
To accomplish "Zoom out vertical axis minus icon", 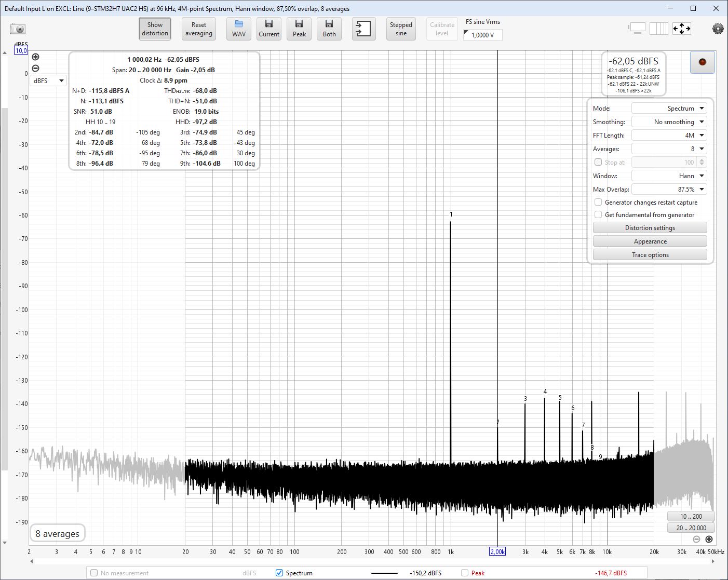I will tap(35, 69).
